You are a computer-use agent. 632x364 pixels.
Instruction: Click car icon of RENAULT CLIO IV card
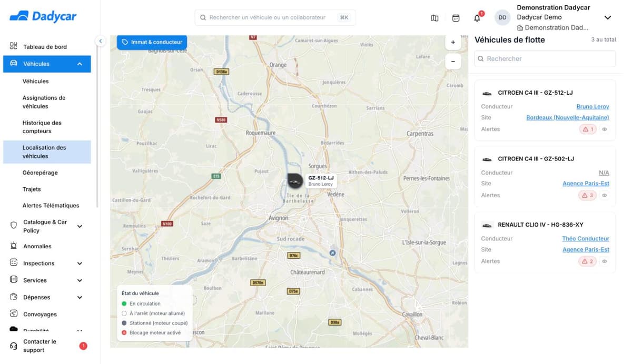487,225
